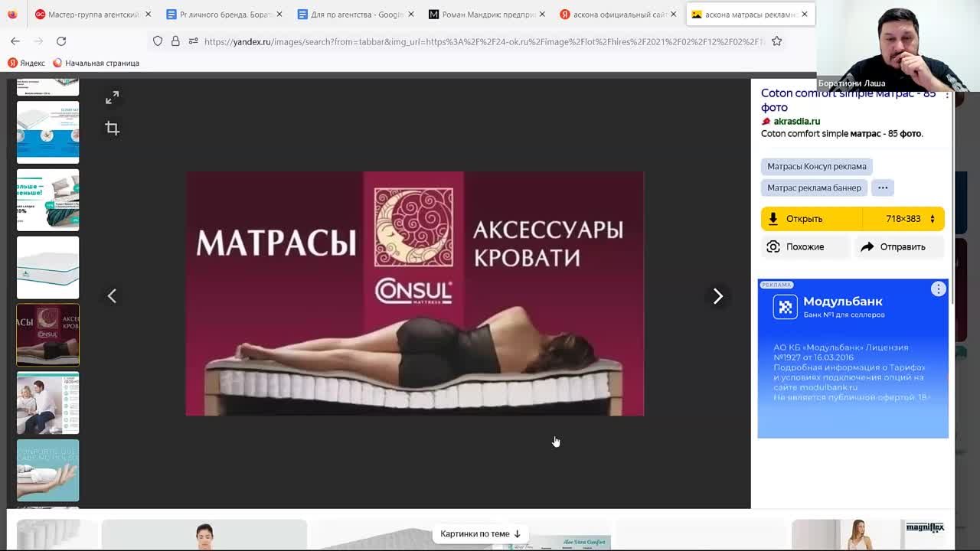
Task: Show more related tags with ellipsis
Action: (x=883, y=187)
